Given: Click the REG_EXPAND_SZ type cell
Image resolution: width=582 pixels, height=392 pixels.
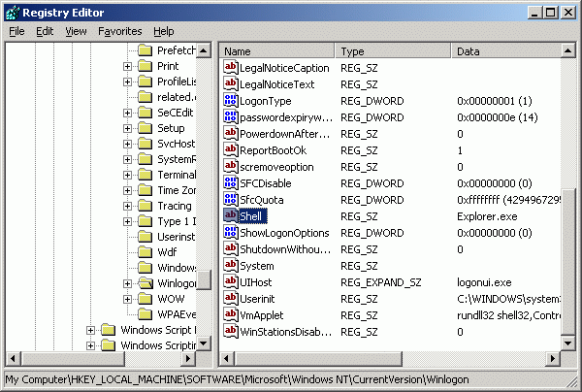Looking at the screenshot, I should 381,282.
